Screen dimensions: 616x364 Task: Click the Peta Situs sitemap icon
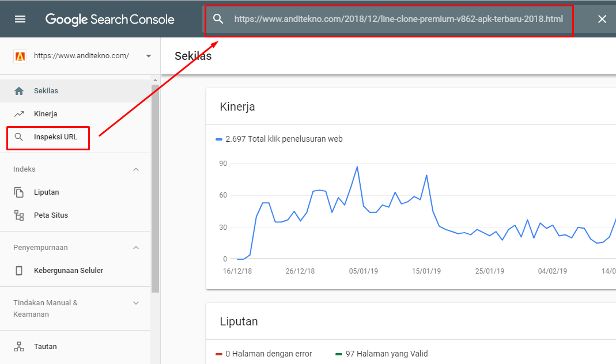[19, 215]
